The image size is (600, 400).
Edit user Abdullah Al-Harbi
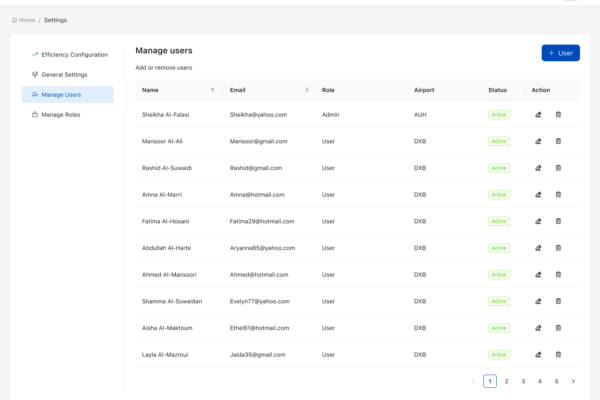click(x=538, y=248)
